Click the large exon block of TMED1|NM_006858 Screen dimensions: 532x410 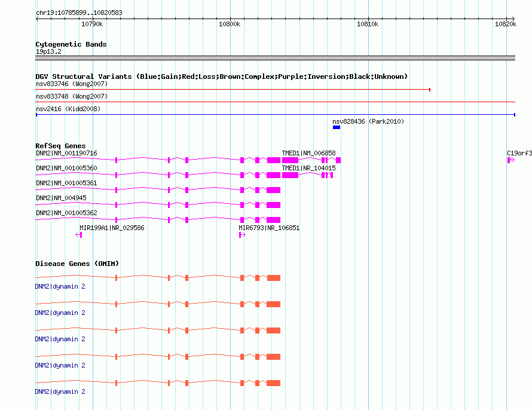[290, 160]
